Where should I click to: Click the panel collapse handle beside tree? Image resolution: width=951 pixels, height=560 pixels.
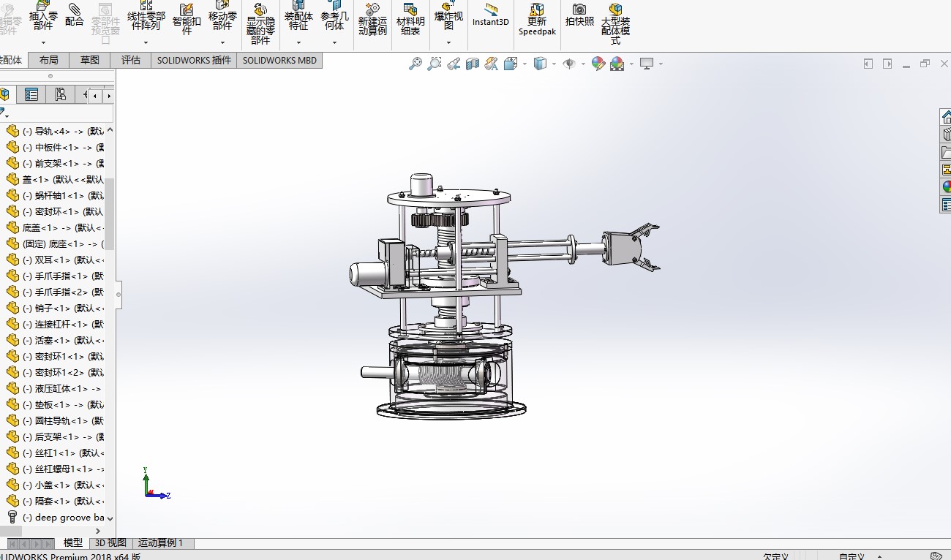(x=119, y=295)
